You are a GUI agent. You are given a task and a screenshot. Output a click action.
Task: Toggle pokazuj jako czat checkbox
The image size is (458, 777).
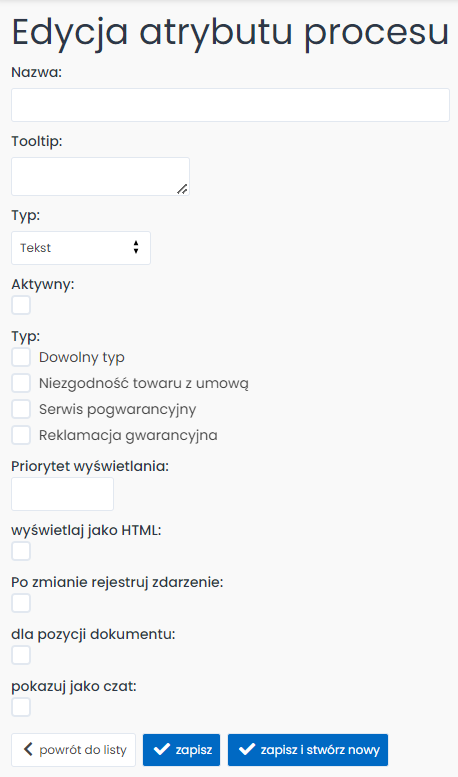pyautogui.click(x=21, y=707)
